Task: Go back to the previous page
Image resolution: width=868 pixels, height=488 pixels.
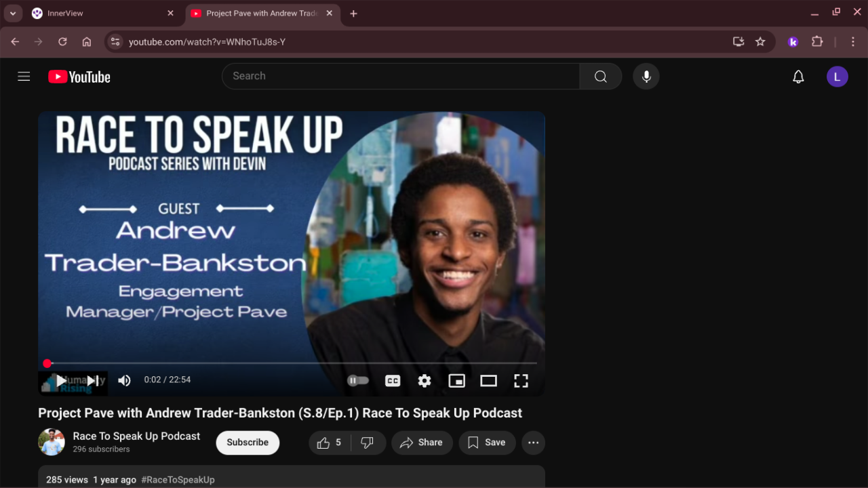Action: tap(15, 42)
